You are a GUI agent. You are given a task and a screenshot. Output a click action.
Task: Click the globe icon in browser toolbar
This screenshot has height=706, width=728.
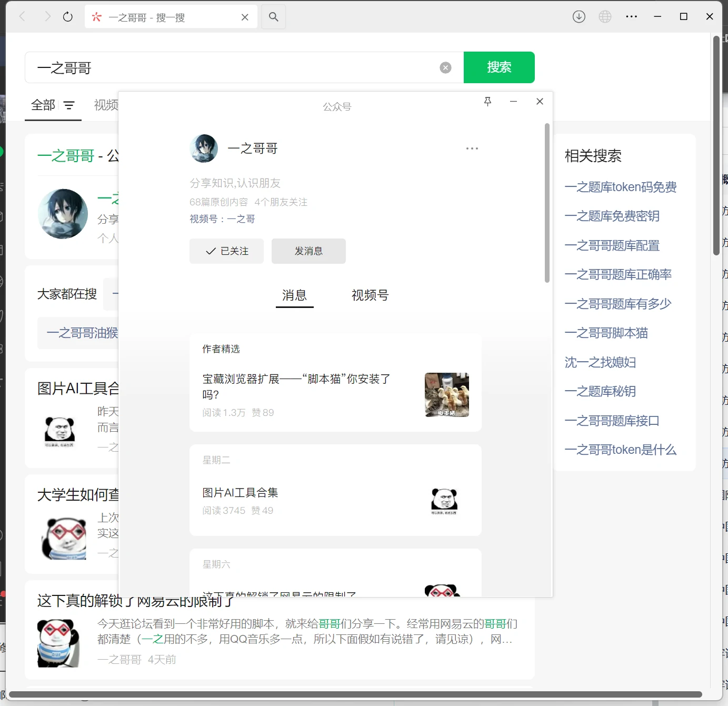(605, 16)
